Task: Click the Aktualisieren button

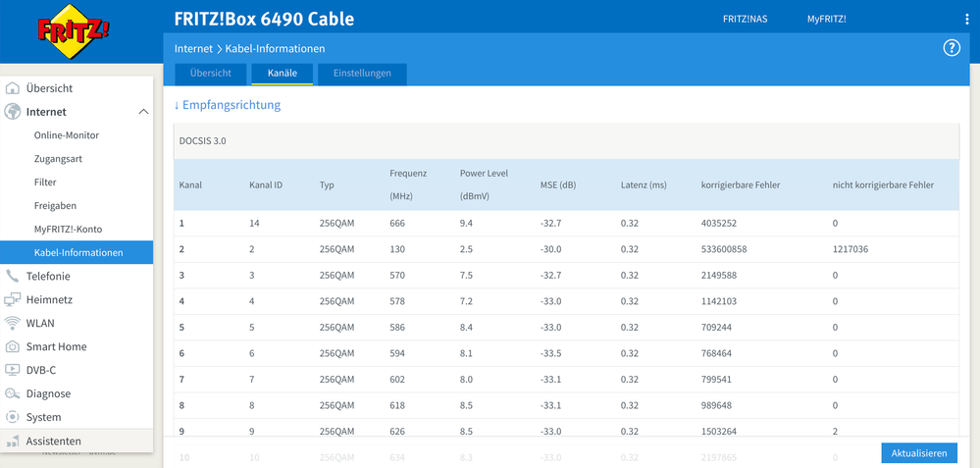Action: [x=919, y=453]
